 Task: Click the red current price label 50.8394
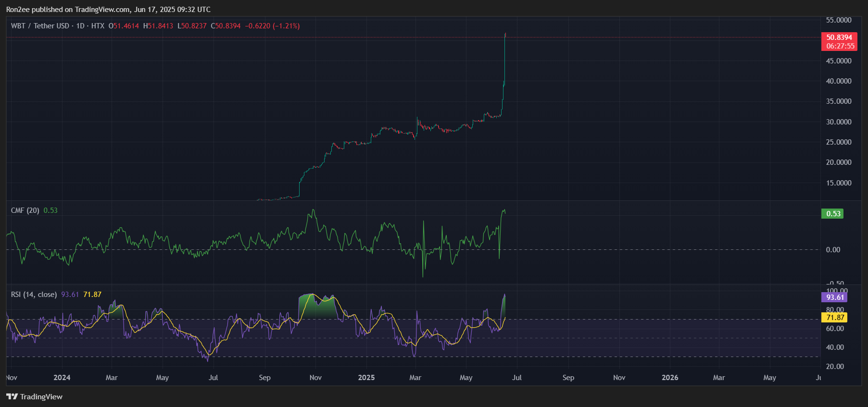[x=839, y=37]
